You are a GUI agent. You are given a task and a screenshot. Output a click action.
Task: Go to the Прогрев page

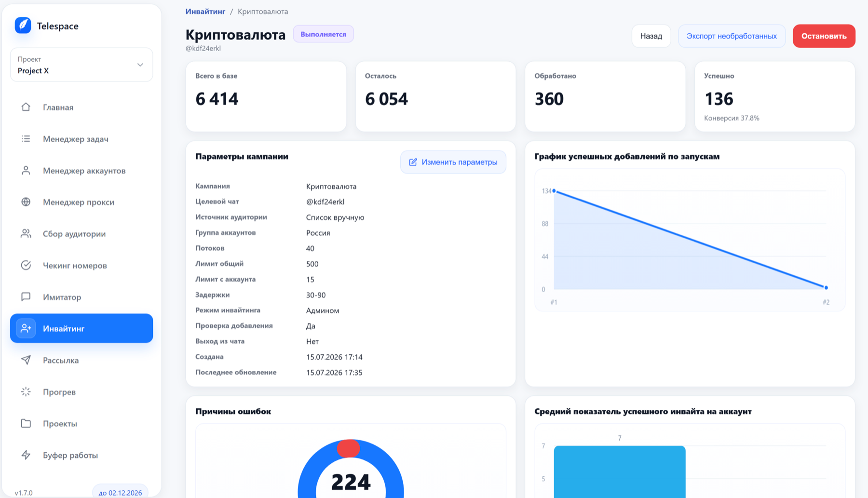tap(81, 392)
